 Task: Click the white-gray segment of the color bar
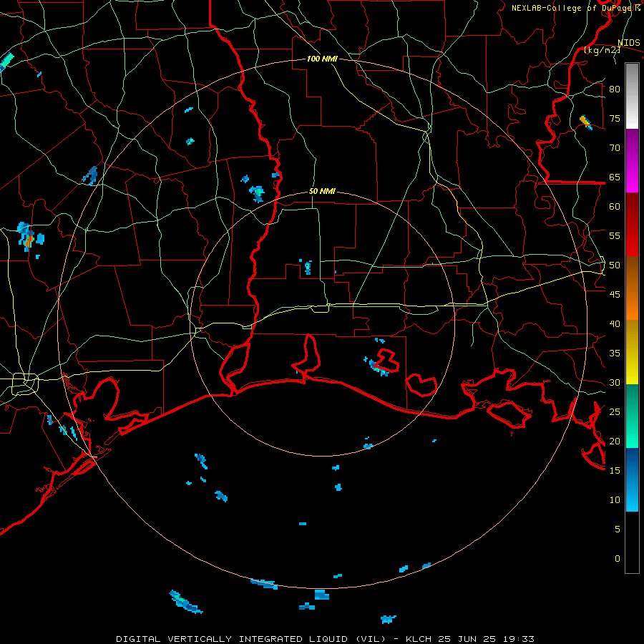pos(632,96)
